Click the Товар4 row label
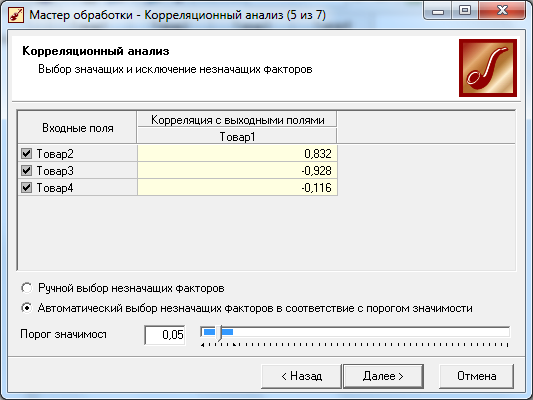The width and height of the screenshot is (533, 400). (x=55, y=188)
